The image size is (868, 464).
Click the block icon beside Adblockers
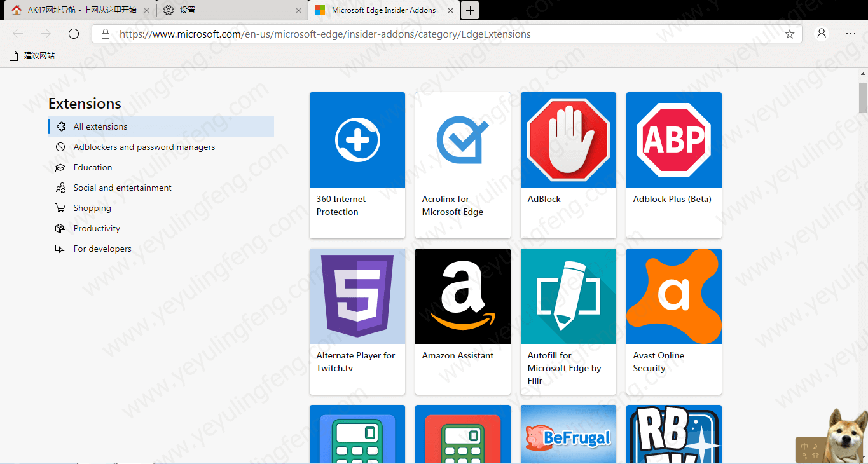click(60, 147)
